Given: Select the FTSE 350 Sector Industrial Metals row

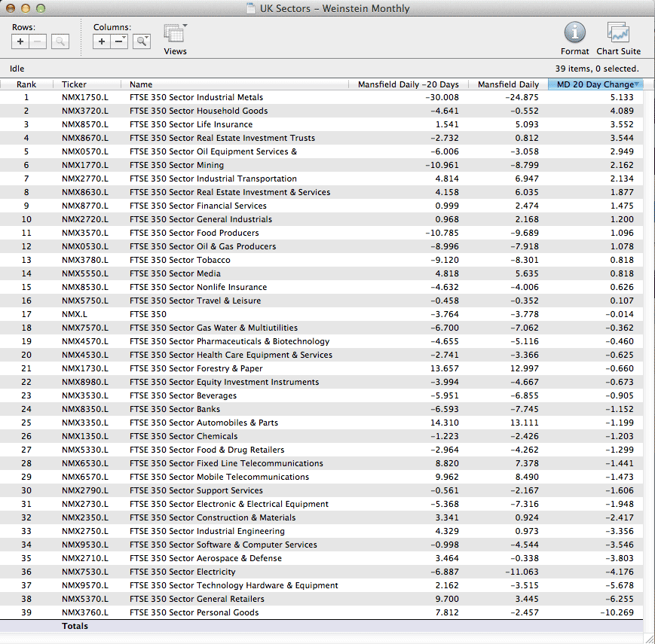Looking at the screenshot, I should coord(196,97).
